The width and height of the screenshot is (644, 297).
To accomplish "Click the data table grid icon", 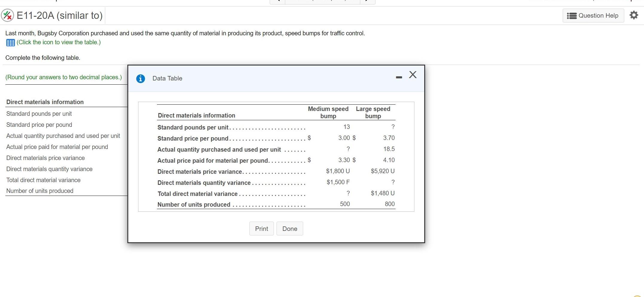I will (10, 42).
